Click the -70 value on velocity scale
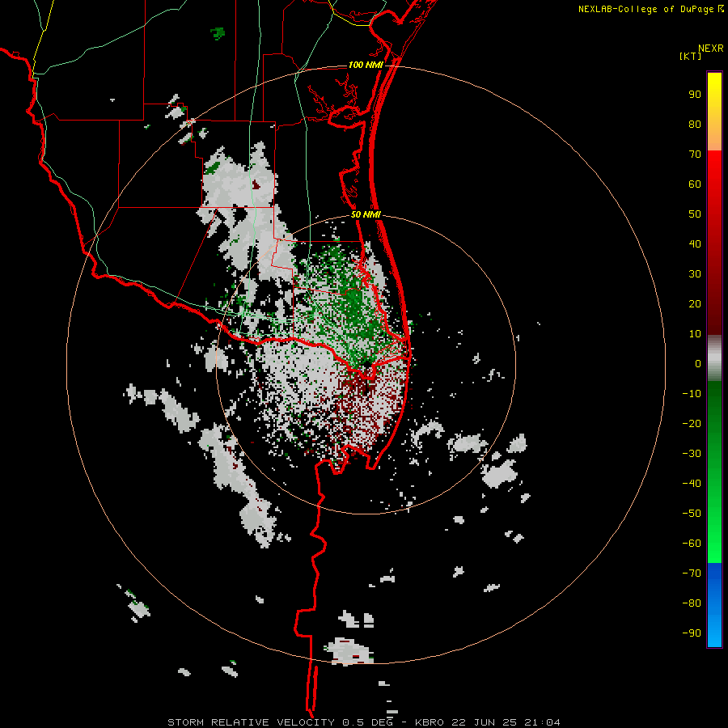Screen dimensions: 728x728 (x=692, y=574)
